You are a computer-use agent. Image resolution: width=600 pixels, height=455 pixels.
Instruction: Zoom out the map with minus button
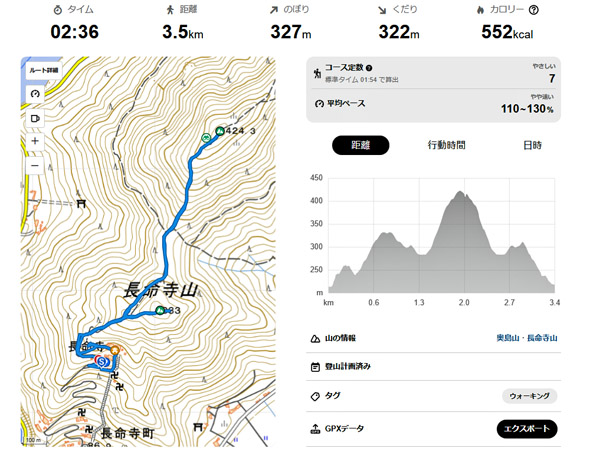tap(35, 165)
